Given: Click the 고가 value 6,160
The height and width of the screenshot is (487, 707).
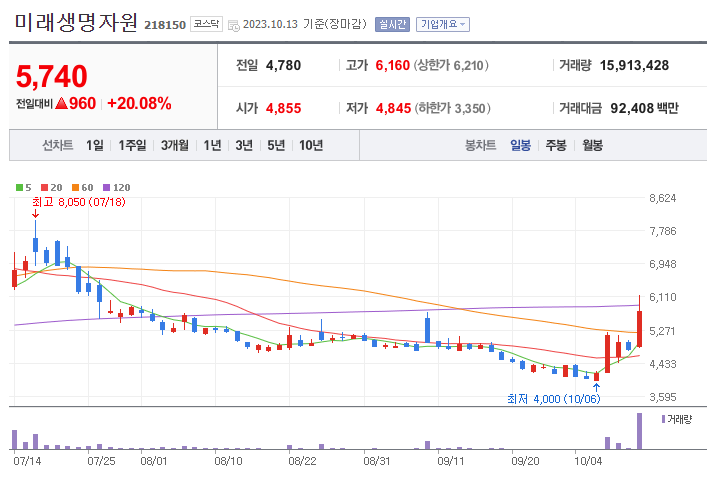Looking at the screenshot, I should [393, 65].
